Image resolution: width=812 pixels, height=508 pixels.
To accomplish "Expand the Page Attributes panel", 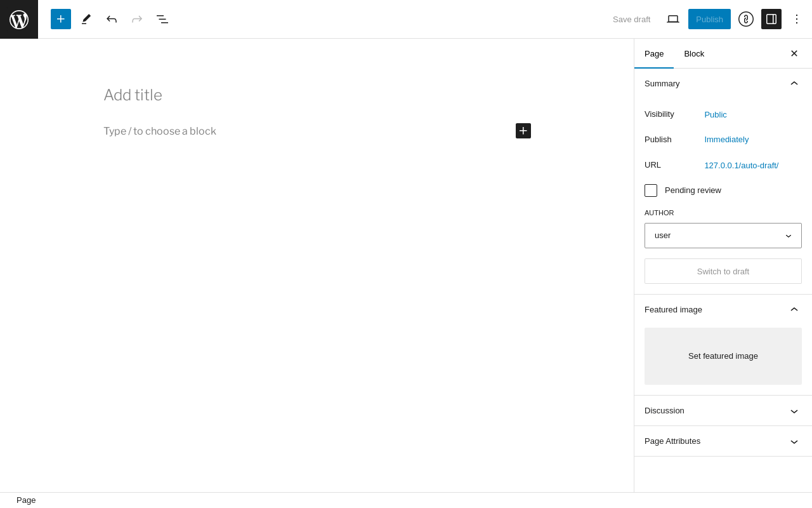I will coord(723,441).
